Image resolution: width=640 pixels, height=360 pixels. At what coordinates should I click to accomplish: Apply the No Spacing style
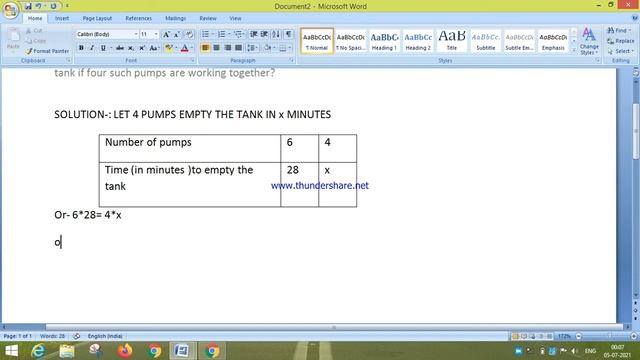[x=351, y=41]
